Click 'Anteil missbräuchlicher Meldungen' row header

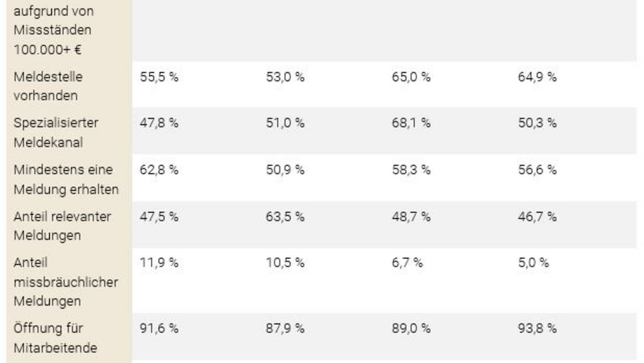pyautogui.click(x=66, y=282)
